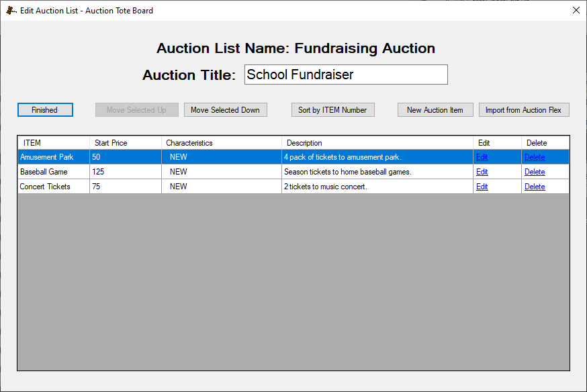Click the auction gavel icon in title bar

coord(11,11)
